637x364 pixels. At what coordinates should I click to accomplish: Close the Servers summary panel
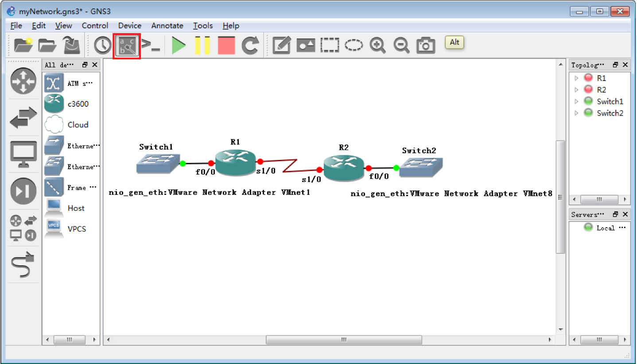tap(625, 214)
